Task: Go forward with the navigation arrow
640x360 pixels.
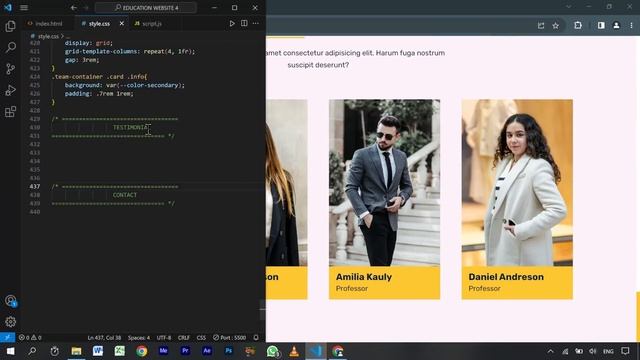Action: coord(86,7)
